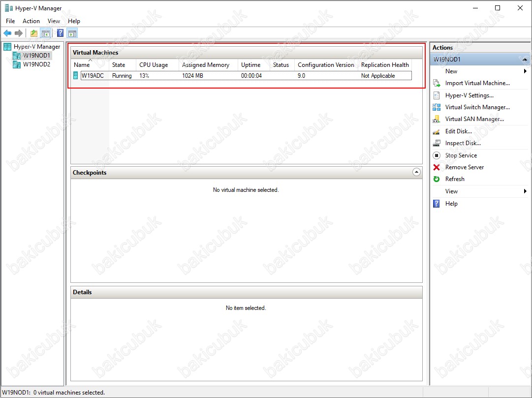532x398 pixels.
Task: Click the Virtual SAN Manager icon
Action: (437, 119)
